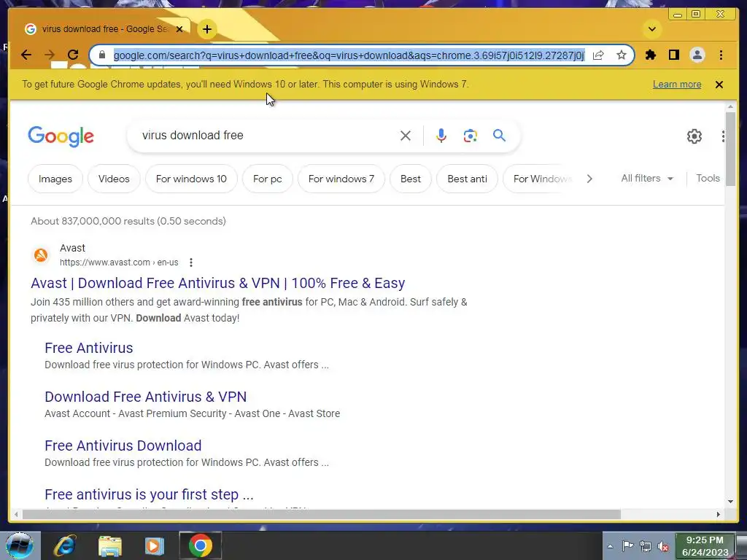Open the Chrome side panel icon
The image size is (747, 560).
point(673,55)
